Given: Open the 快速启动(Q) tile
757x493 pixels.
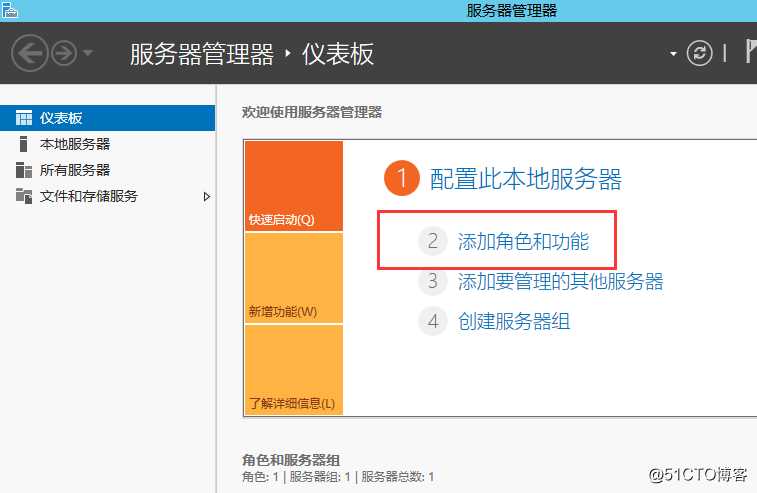Looking at the screenshot, I should [x=294, y=186].
